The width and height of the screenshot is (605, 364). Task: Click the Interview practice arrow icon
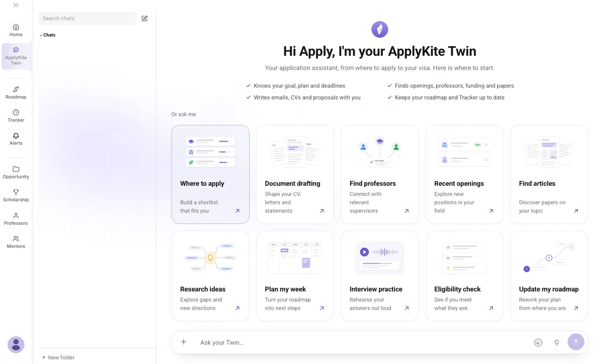(407, 308)
